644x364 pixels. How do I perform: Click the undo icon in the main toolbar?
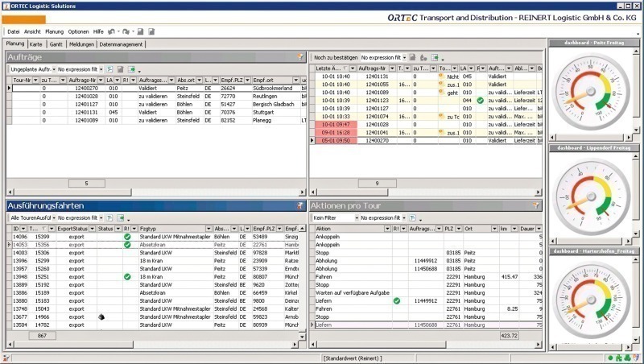tap(111, 31)
